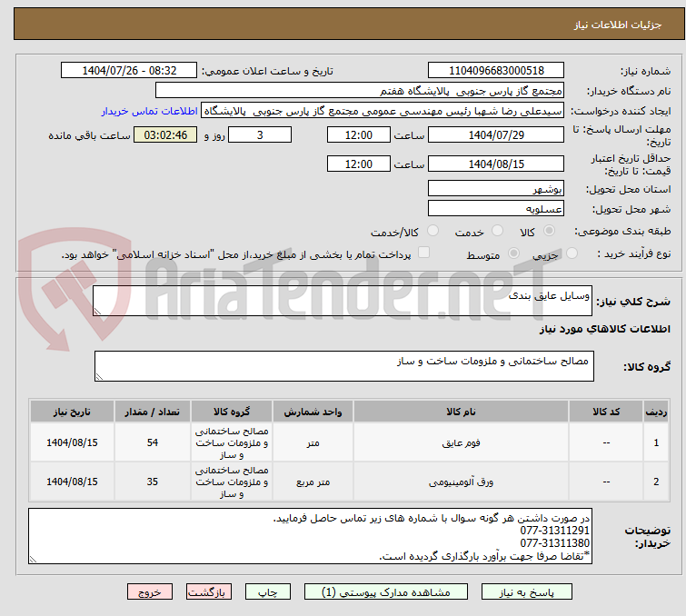Click the buyer organization name field
The height and width of the screenshot is (616, 686).
coord(360,91)
